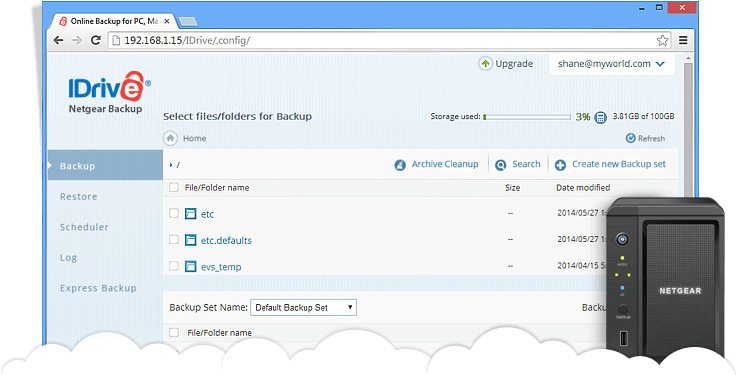
Task: Open the etc.defaults folder name link
Action: coord(226,240)
